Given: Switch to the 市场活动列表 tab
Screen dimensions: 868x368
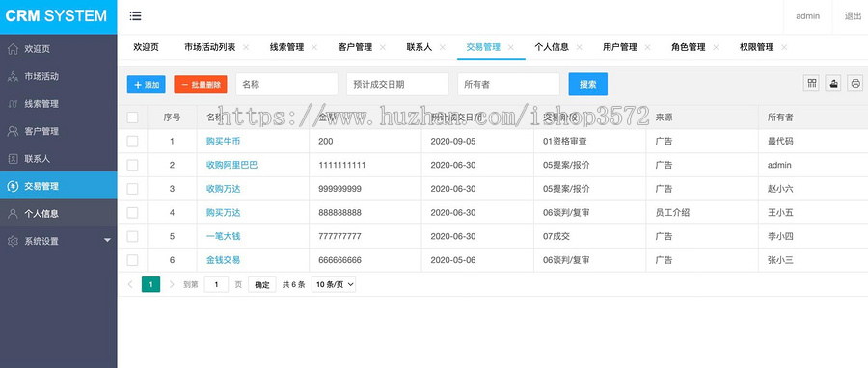Looking at the screenshot, I should [210, 47].
